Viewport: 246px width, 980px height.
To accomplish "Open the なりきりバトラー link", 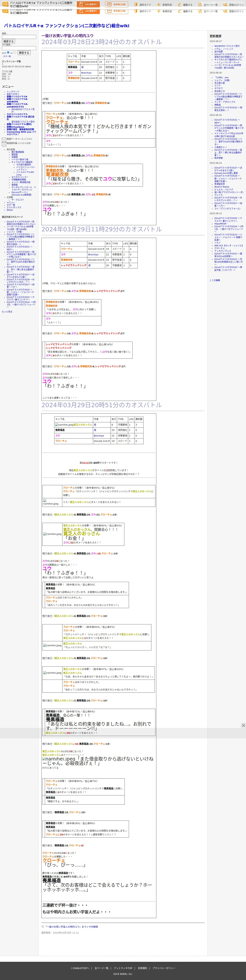I will (x=20, y=177).
